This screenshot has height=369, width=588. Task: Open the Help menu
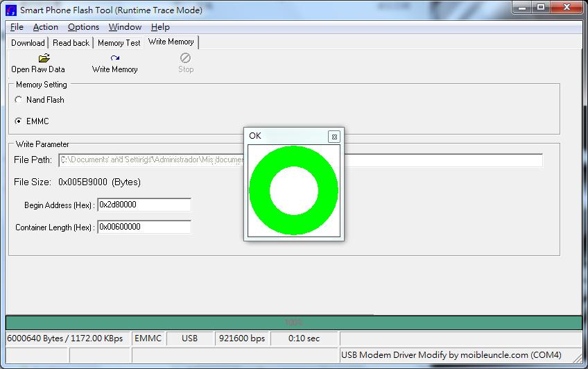point(160,27)
